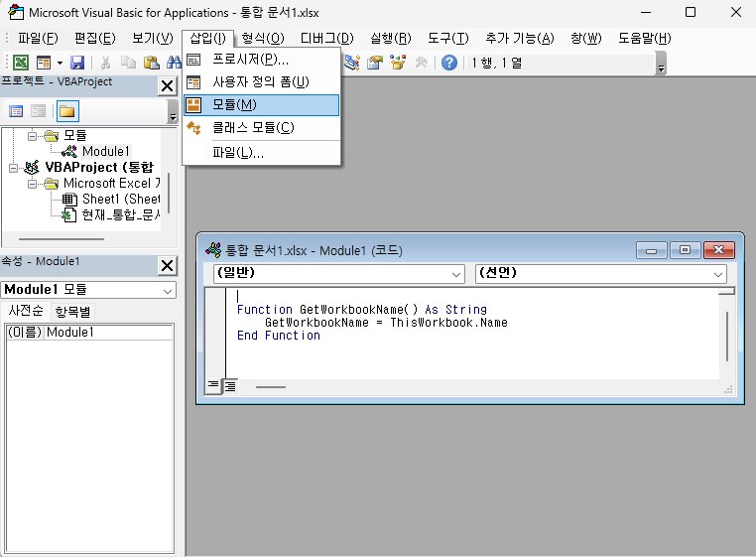
Task: Click the Insert UserForm toolbar icon
Action: pos(44,63)
